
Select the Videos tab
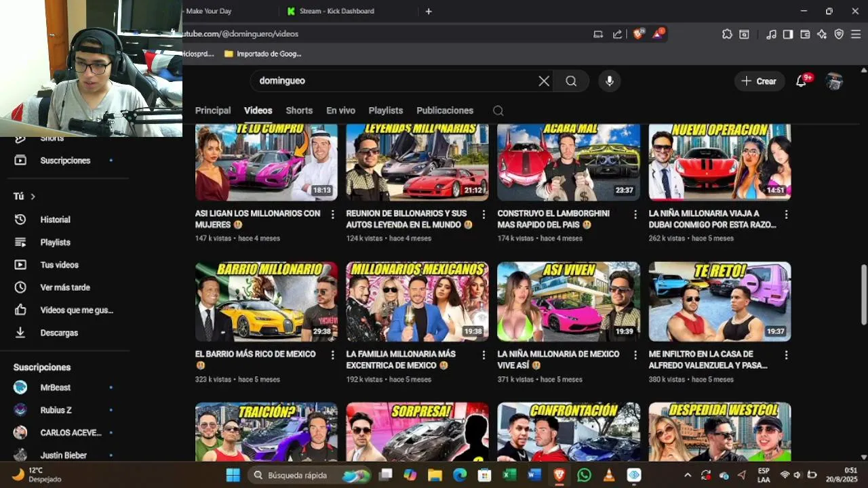tap(258, 110)
